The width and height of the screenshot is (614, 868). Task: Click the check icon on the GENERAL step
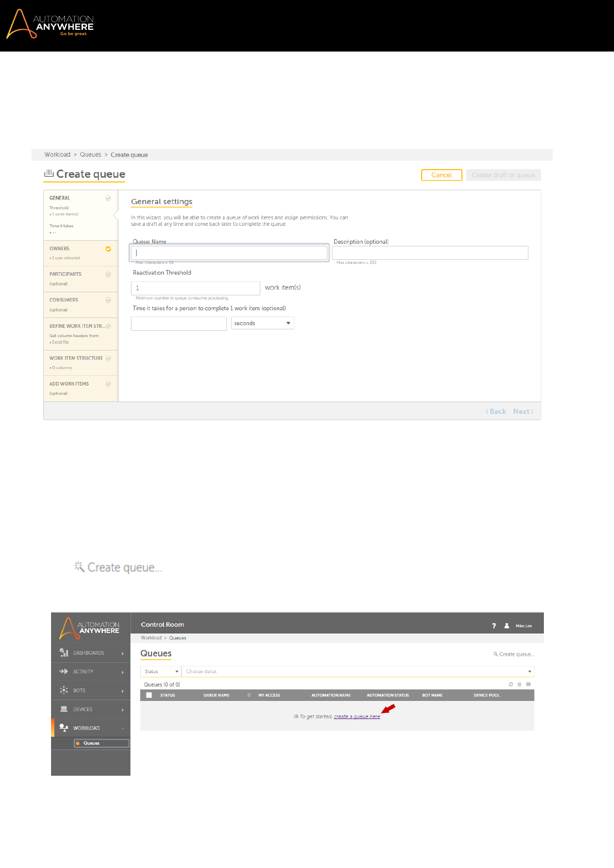pos(108,198)
